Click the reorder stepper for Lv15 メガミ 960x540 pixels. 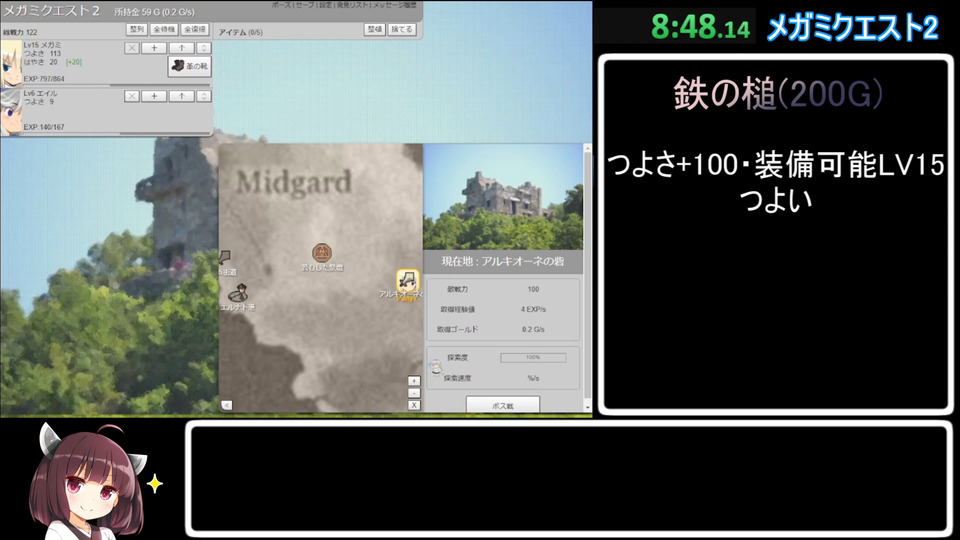click(x=204, y=48)
